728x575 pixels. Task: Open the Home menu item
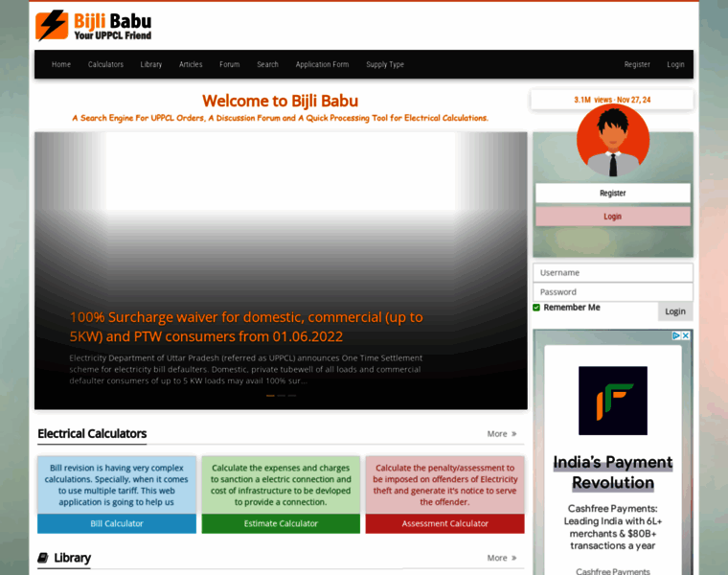[61, 64]
